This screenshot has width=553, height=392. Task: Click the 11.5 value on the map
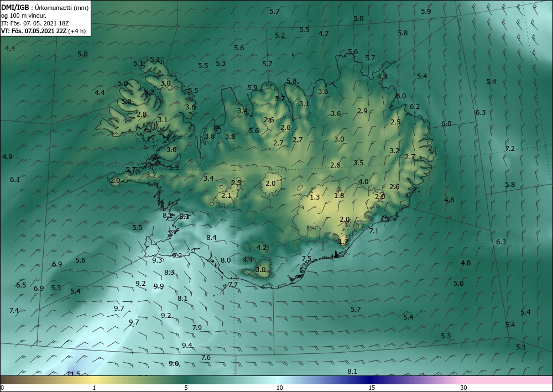74,374
